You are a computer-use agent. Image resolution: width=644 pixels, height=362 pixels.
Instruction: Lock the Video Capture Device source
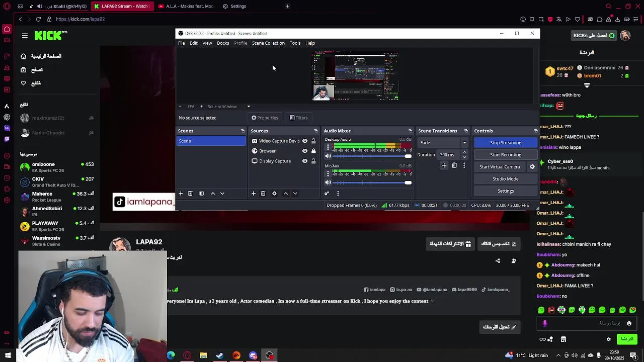313,141
